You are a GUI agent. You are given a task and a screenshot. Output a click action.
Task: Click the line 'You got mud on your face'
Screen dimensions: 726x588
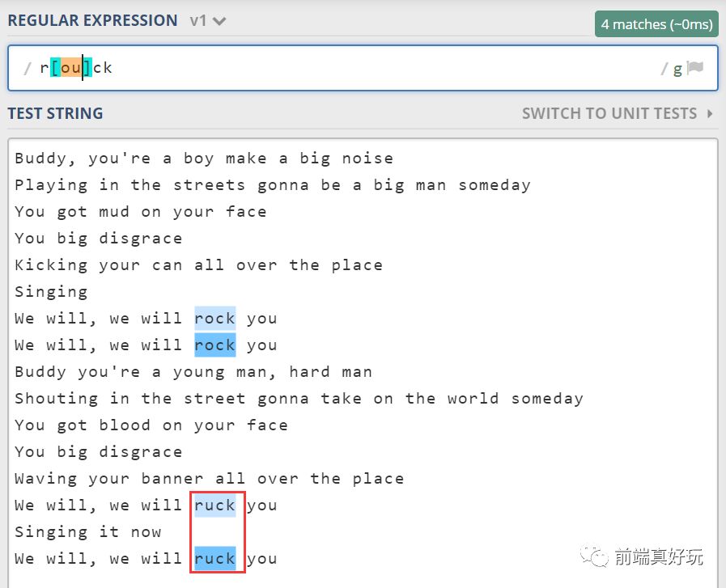coord(140,212)
